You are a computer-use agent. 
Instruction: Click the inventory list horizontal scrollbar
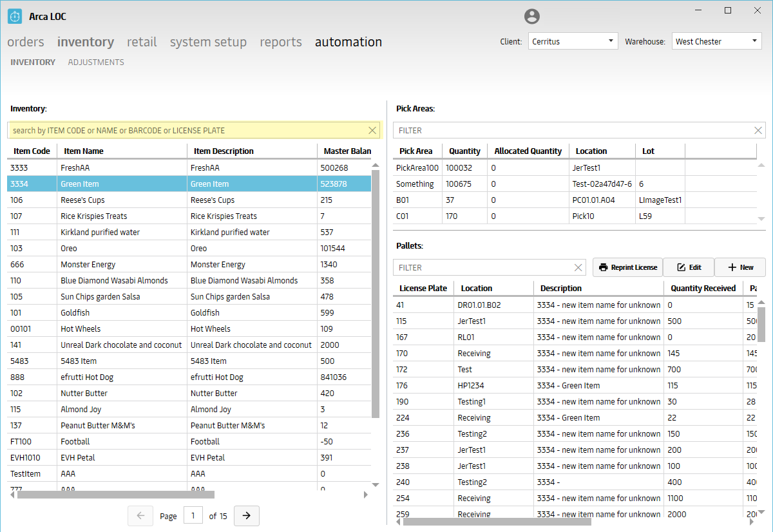click(x=116, y=495)
